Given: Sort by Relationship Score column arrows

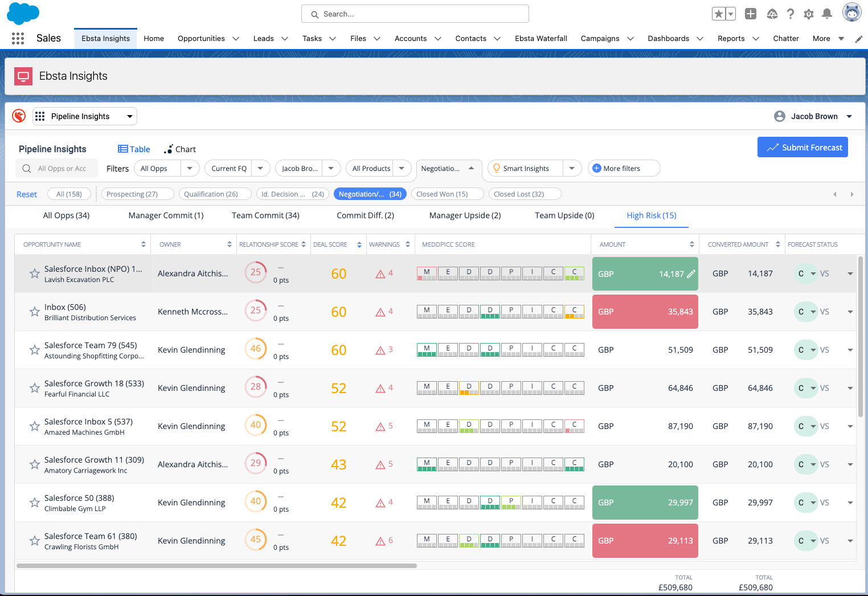Looking at the screenshot, I should pos(304,244).
